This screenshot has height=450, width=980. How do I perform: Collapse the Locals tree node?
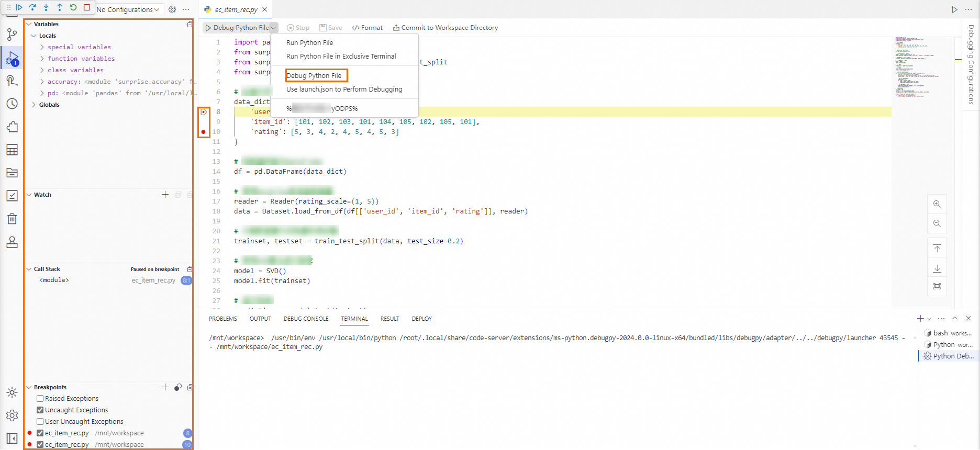pos(34,36)
